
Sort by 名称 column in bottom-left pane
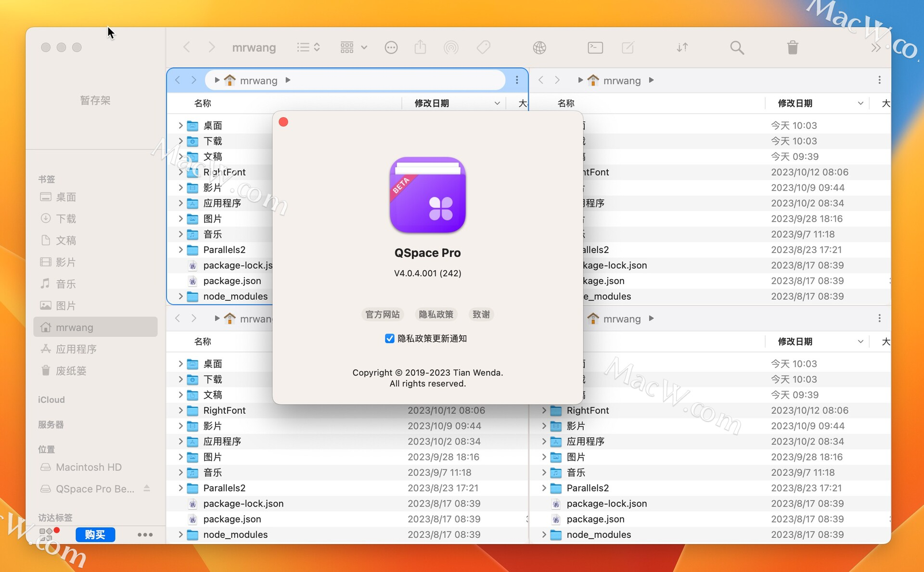click(203, 341)
